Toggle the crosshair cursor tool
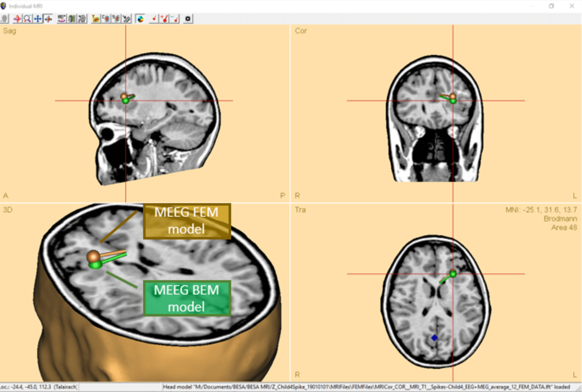The width and height of the screenshot is (582, 392). (x=48, y=19)
